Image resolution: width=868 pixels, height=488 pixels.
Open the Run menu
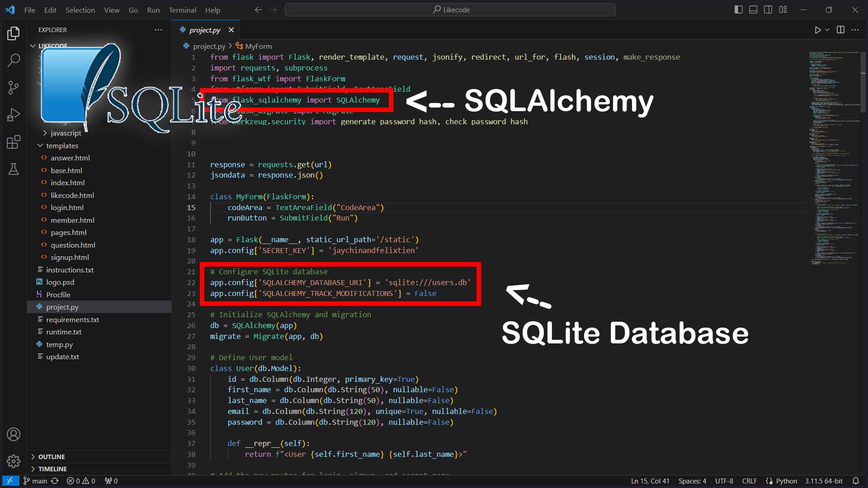pos(153,10)
